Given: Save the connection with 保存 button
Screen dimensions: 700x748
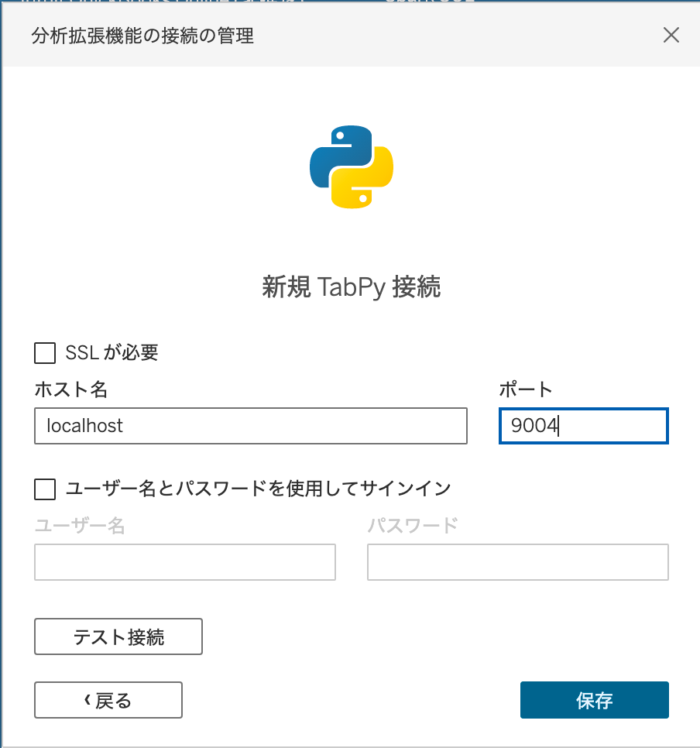Looking at the screenshot, I should click(595, 700).
